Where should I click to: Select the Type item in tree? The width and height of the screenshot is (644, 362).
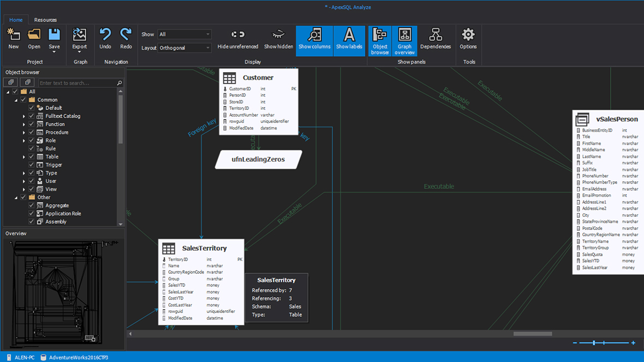click(x=51, y=173)
